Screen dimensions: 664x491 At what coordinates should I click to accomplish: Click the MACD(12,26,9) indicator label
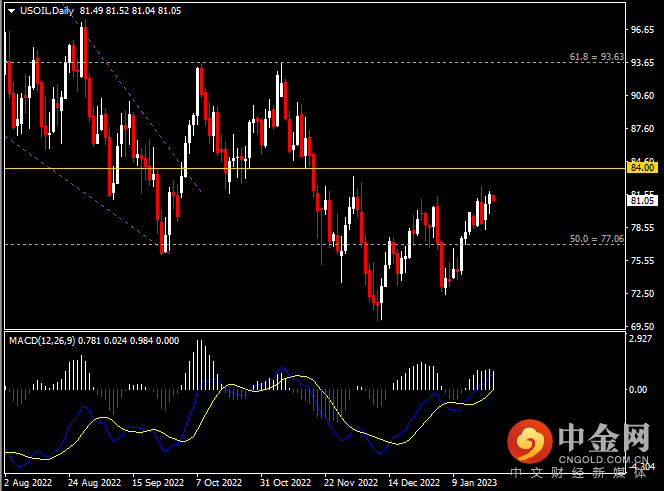pyautogui.click(x=42, y=341)
